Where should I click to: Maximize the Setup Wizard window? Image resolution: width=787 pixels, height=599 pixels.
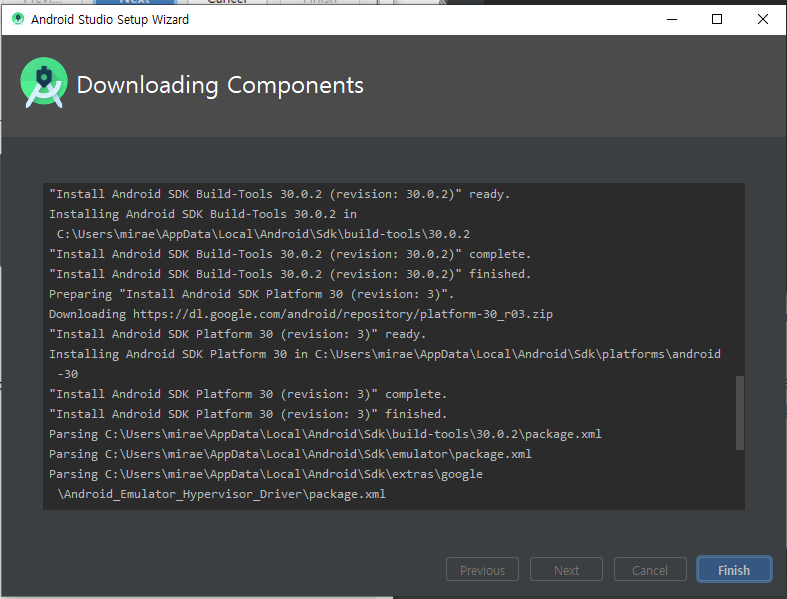[x=717, y=19]
